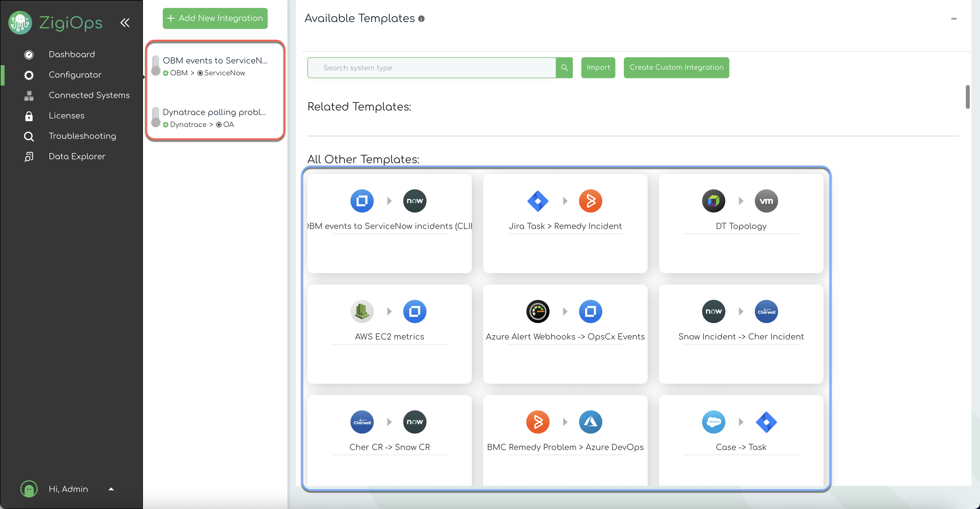Toggle the Dynatrace polling problems integration
The height and width of the screenshot is (509, 980).
(156, 117)
